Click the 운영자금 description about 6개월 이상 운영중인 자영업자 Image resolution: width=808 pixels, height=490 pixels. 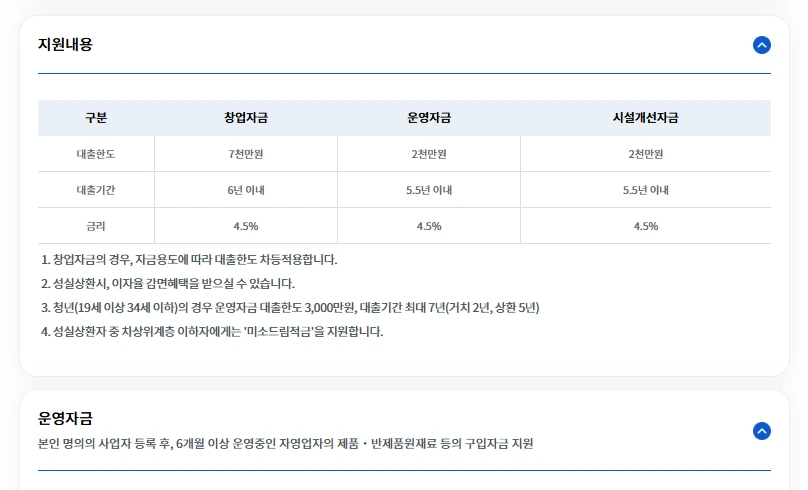click(x=285, y=443)
